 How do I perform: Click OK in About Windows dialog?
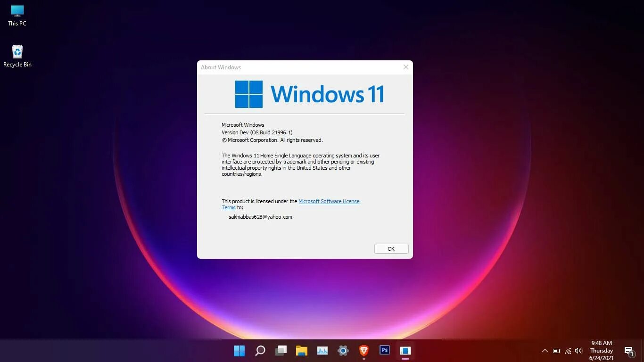pyautogui.click(x=391, y=249)
